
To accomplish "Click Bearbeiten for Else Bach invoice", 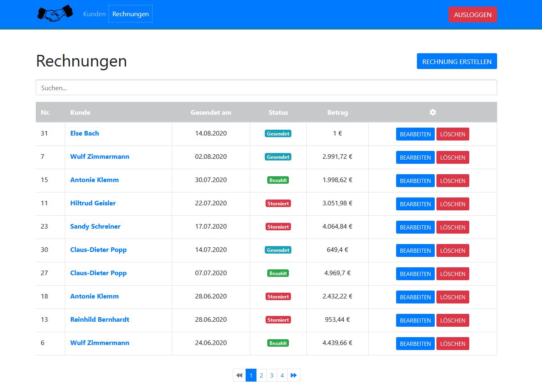I will click(415, 134).
